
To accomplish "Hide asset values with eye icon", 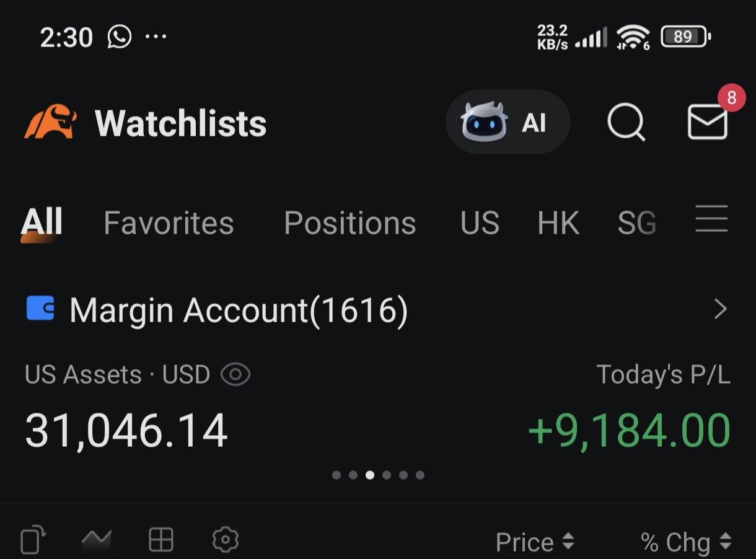I will click(235, 375).
